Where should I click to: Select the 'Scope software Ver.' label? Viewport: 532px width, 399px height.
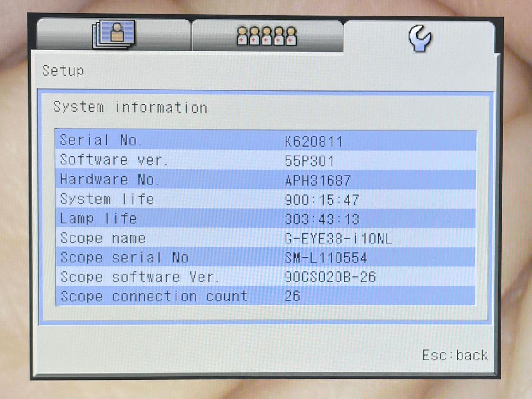[140, 278]
